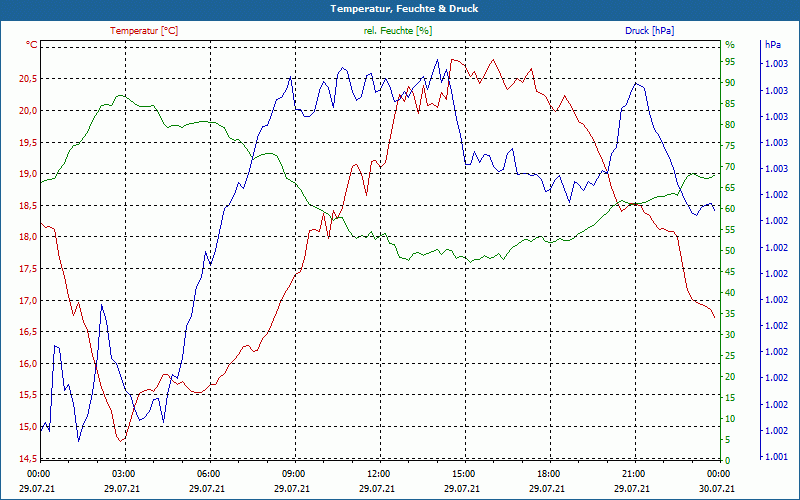
Task: Click the 70 tick on humidity axis
Action: tap(730, 167)
